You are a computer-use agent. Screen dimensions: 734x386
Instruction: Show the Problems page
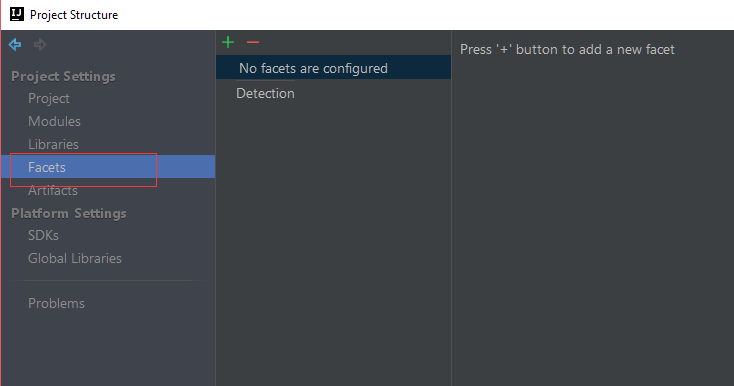(56, 303)
